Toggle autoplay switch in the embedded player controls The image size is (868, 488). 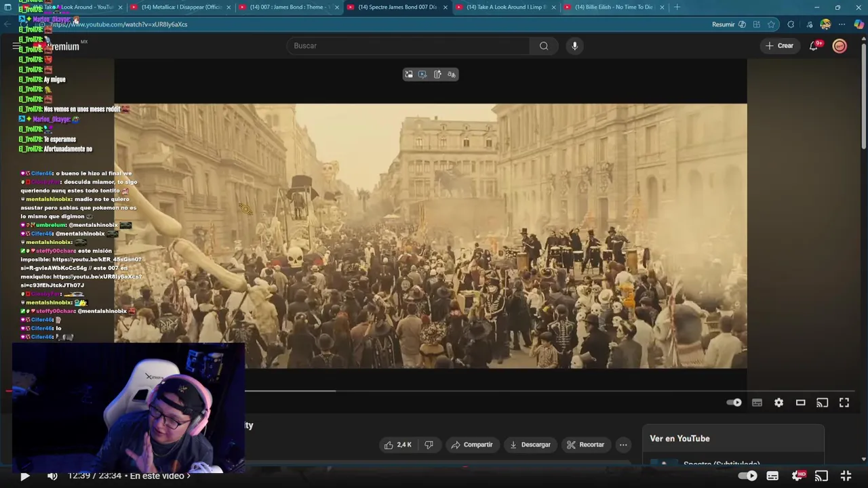[734, 403]
